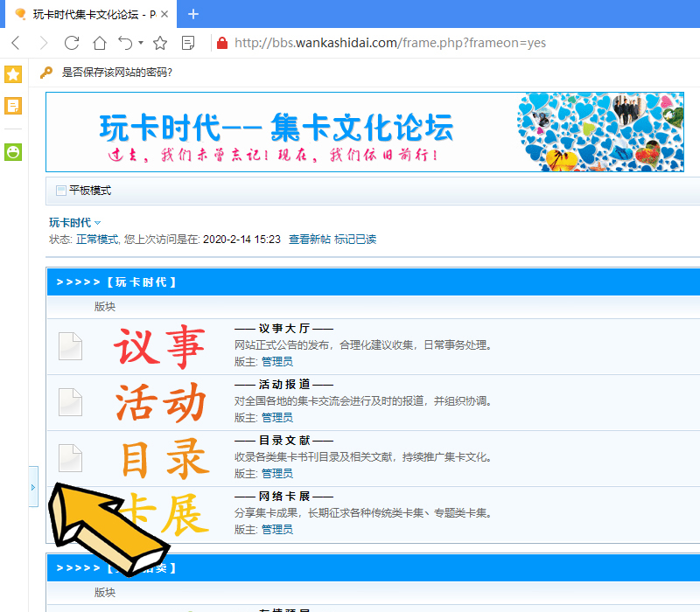Open the favorites star in the sidebar
This screenshot has width=700, height=612.
click(13, 74)
